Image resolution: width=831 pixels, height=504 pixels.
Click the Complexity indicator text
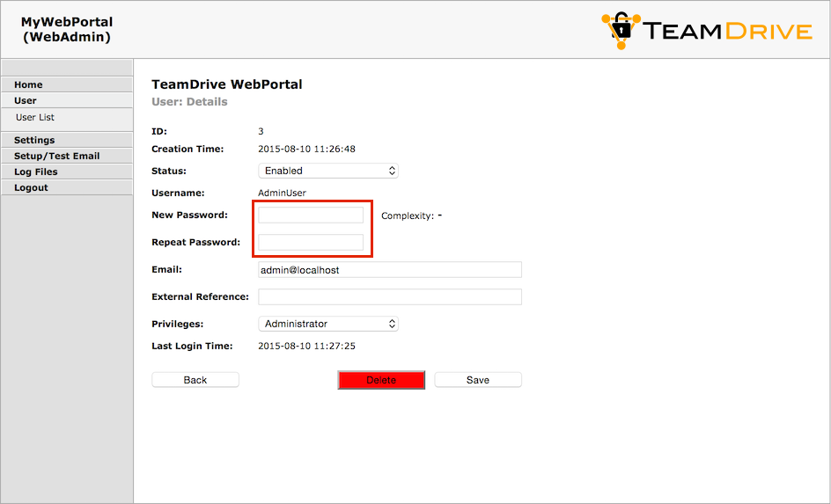411,216
